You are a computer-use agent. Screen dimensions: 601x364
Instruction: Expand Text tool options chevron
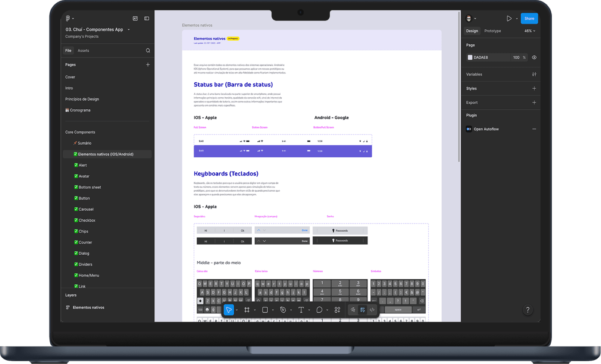pyautogui.click(x=309, y=310)
